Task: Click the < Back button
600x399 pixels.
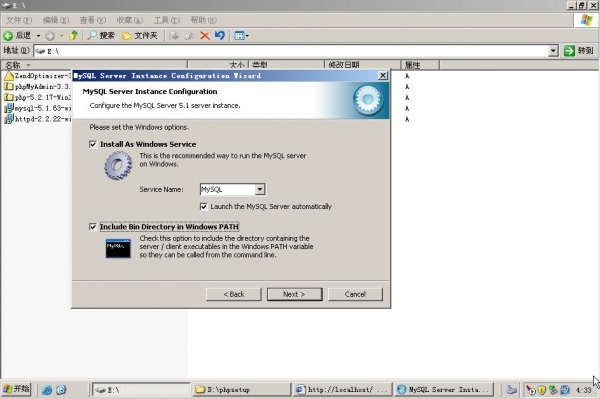Action: tap(234, 294)
